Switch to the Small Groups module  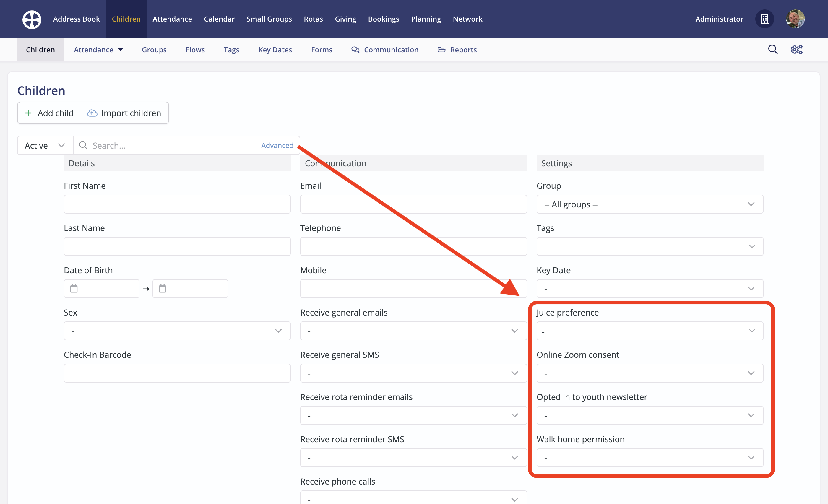tap(269, 19)
